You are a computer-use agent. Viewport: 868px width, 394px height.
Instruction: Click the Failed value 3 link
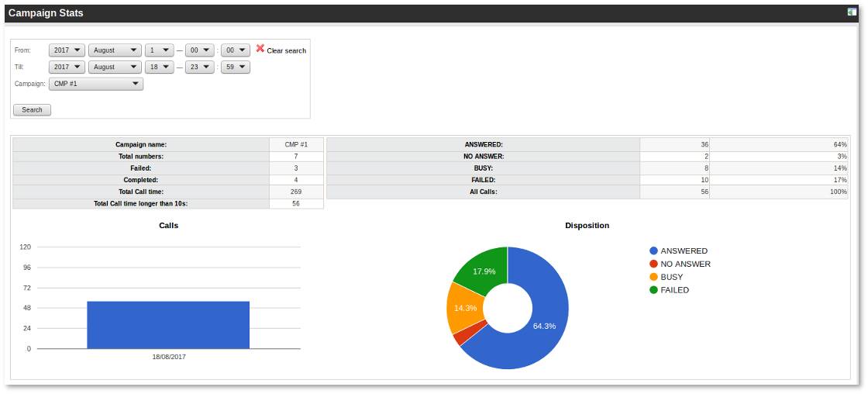click(296, 168)
